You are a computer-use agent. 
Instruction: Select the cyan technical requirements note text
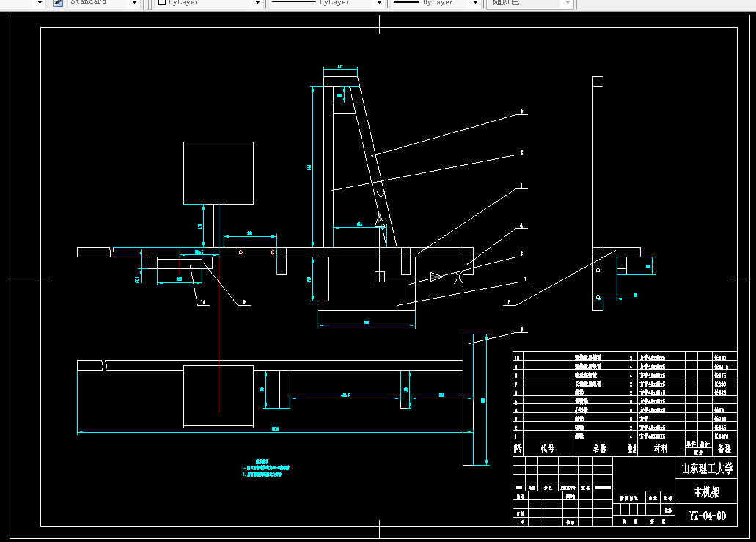point(265,468)
